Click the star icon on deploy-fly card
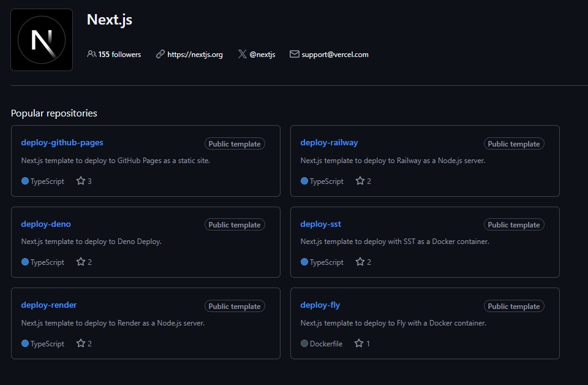This screenshot has width=588, height=385. point(359,343)
